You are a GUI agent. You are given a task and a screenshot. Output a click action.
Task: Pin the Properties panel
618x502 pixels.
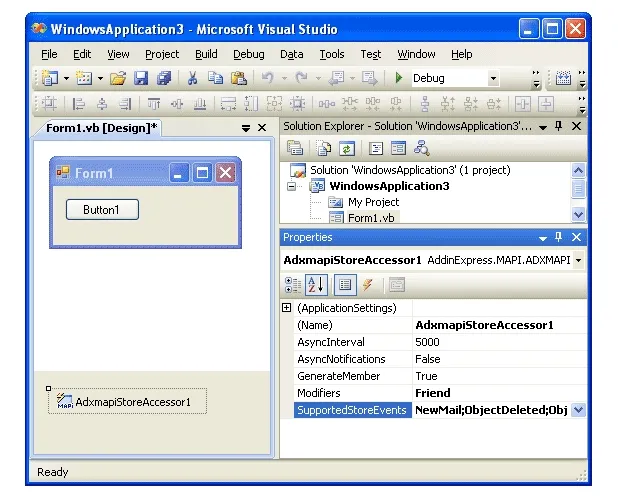(x=558, y=237)
